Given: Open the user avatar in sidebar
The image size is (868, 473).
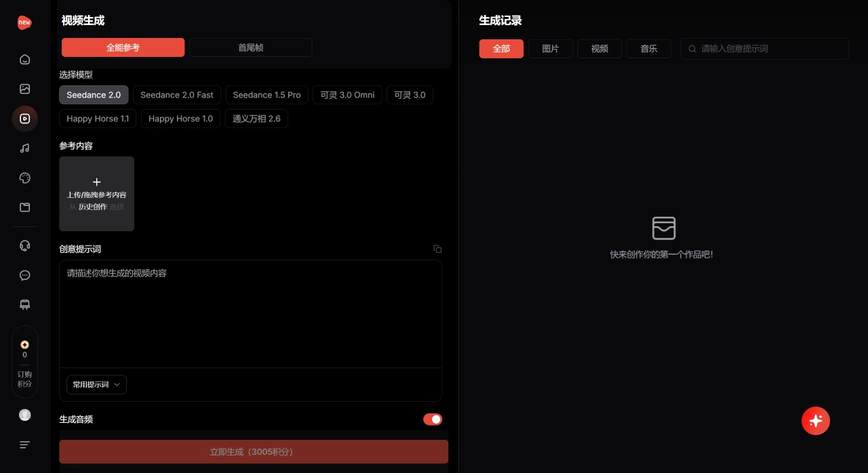Looking at the screenshot, I should (x=25, y=415).
